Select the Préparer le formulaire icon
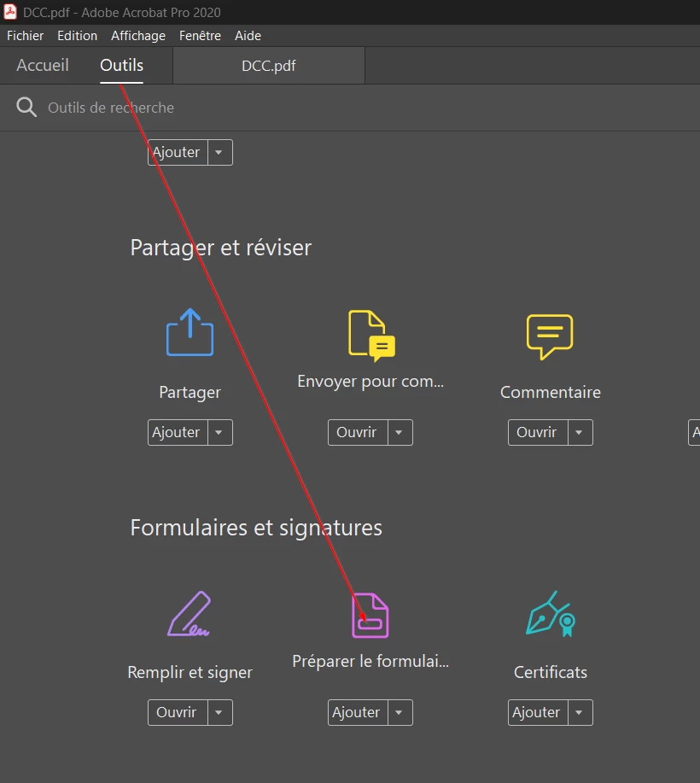Image resolution: width=700 pixels, height=783 pixels. [x=370, y=615]
